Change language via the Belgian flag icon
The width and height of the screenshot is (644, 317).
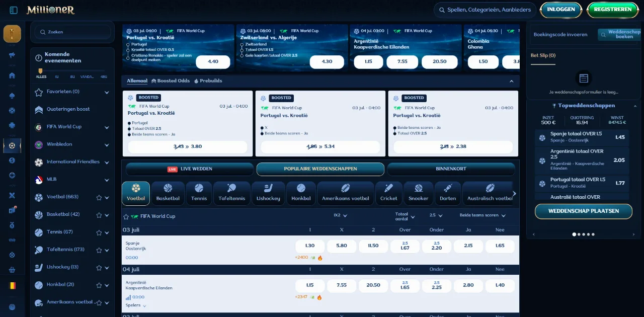click(12, 285)
